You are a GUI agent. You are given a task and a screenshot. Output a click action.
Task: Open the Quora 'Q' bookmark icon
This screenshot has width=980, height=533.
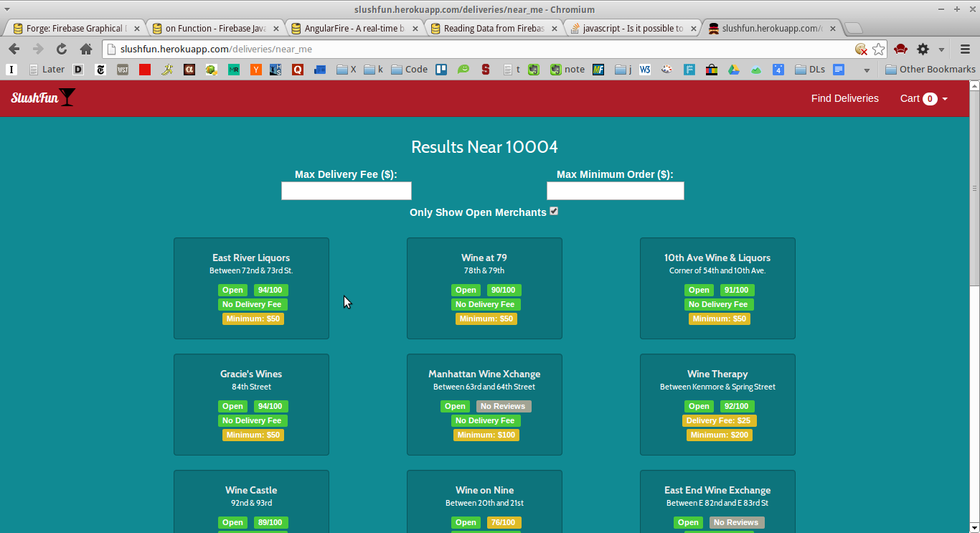pos(298,70)
